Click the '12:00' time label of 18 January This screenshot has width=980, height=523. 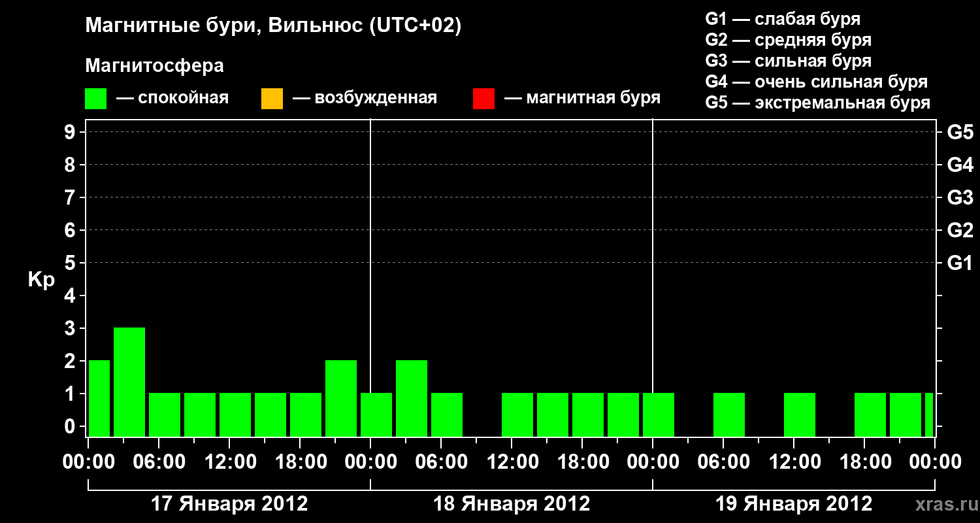512,462
